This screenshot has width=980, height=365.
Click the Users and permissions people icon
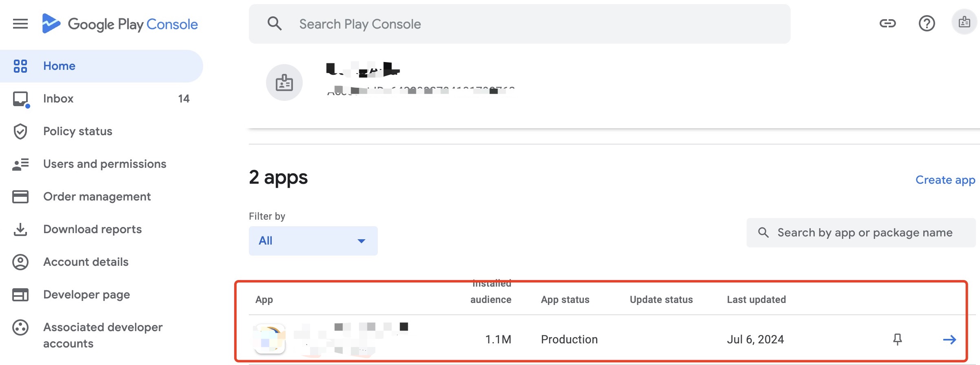point(20,164)
